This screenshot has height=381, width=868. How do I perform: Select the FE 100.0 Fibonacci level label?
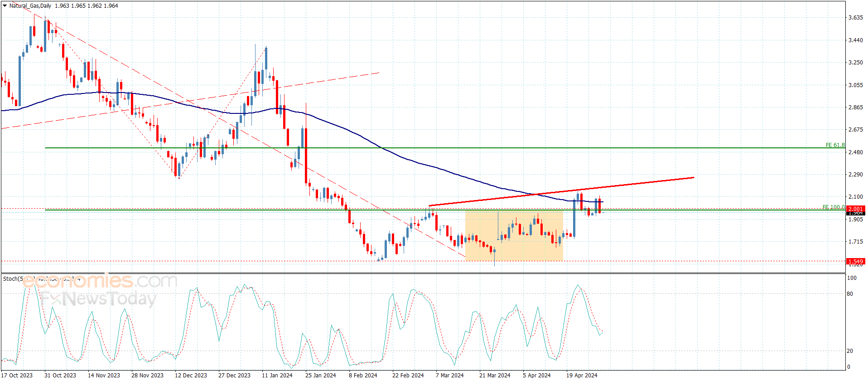[834, 207]
